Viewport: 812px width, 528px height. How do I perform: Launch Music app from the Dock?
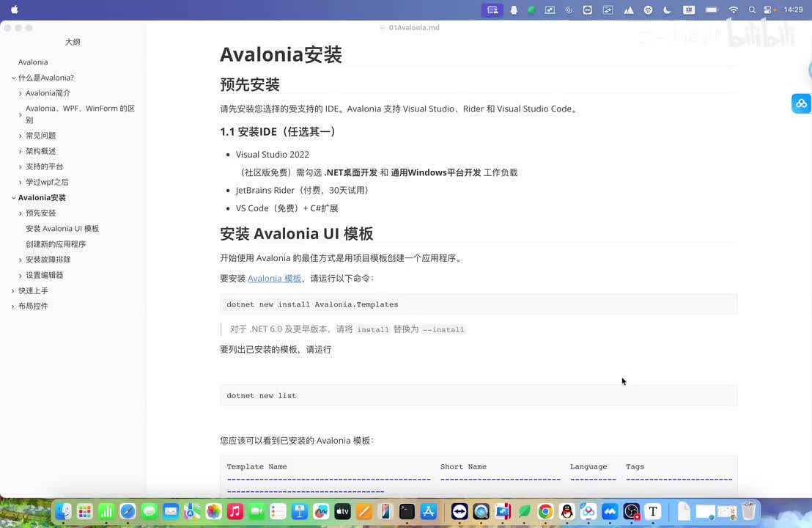[235, 512]
